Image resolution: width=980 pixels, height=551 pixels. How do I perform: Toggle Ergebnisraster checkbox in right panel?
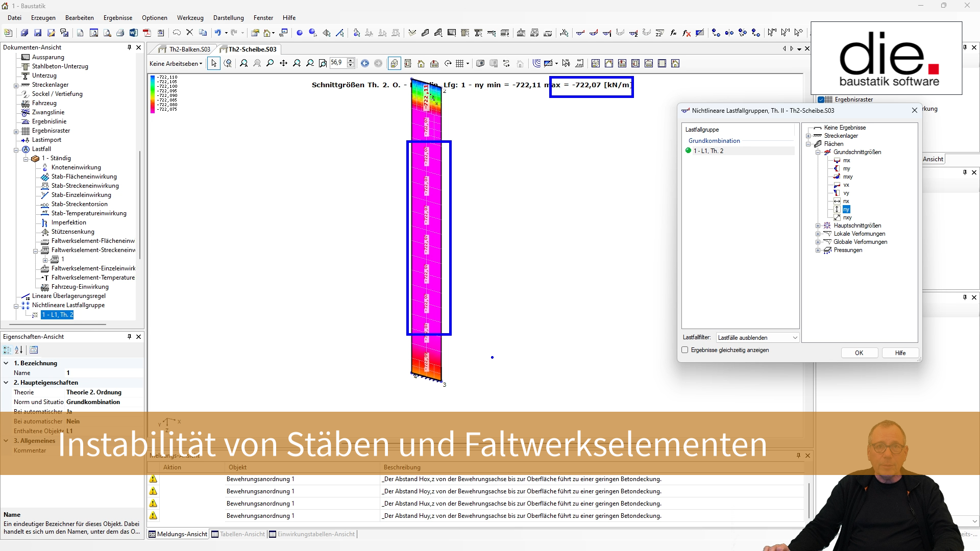(821, 99)
